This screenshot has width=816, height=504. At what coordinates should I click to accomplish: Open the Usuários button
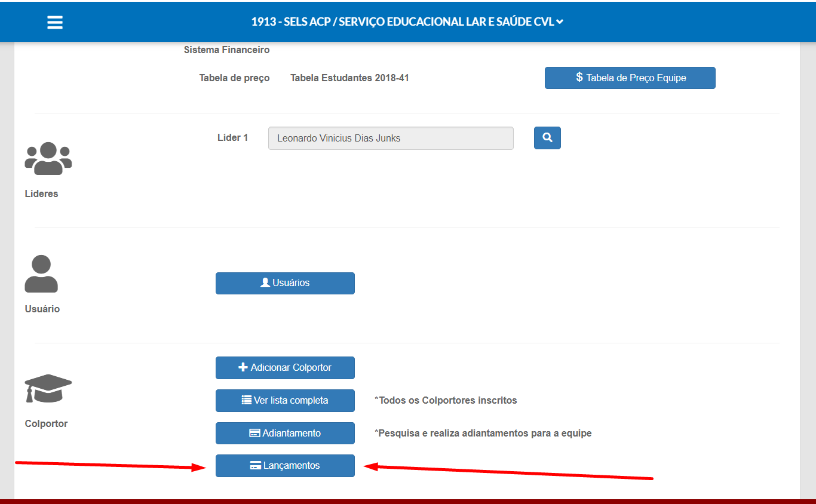(x=285, y=283)
